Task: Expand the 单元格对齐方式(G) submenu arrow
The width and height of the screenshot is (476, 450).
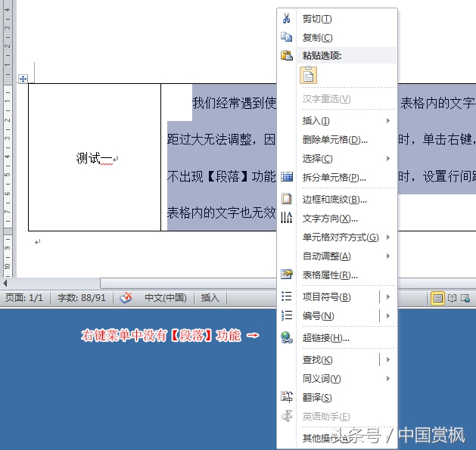Action: pos(388,237)
